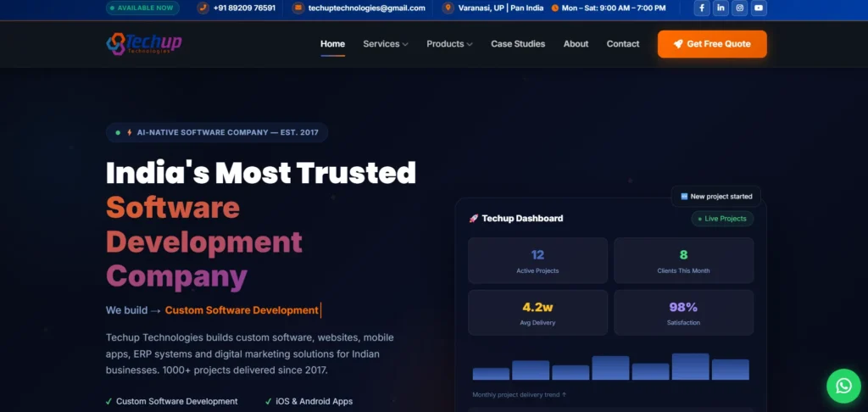Open the LinkedIn social icon
Viewport: 868px width, 412px height.
(721, 8)
